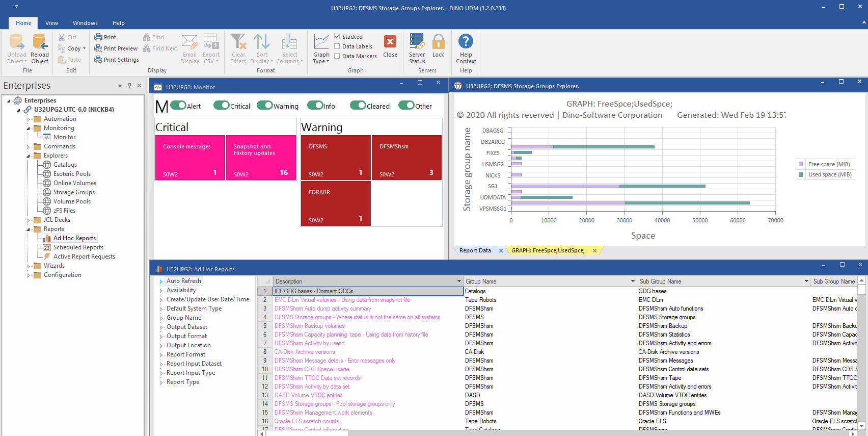The image size is (868, 436).
Task: Open DFSMShsm Backup volumes report link
Action: coord(309,326)
